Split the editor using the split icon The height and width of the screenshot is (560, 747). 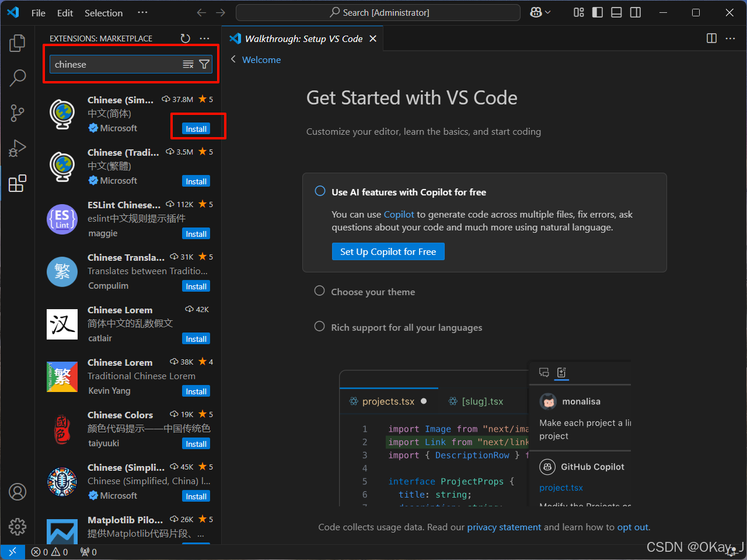[711, 38]
